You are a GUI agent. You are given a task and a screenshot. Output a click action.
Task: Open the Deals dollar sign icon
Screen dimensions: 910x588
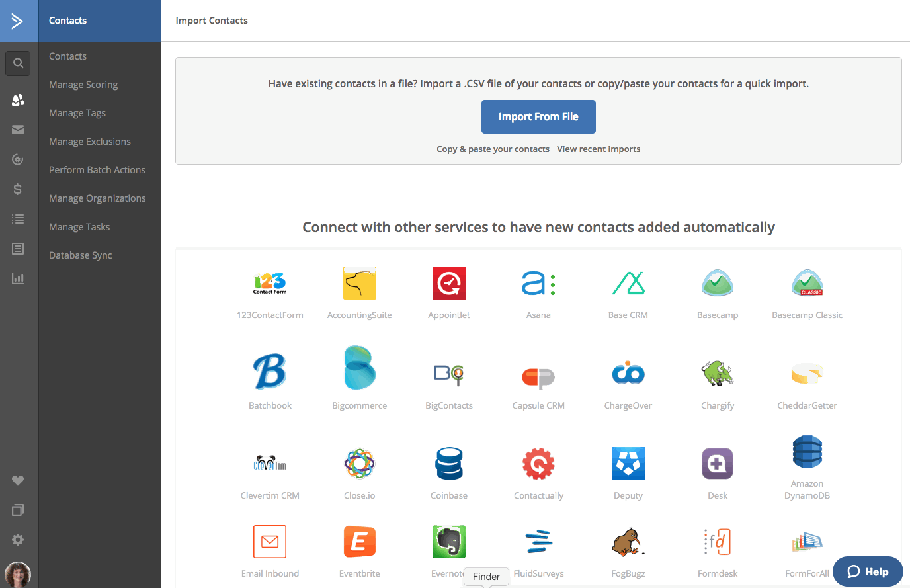point(18,189)
